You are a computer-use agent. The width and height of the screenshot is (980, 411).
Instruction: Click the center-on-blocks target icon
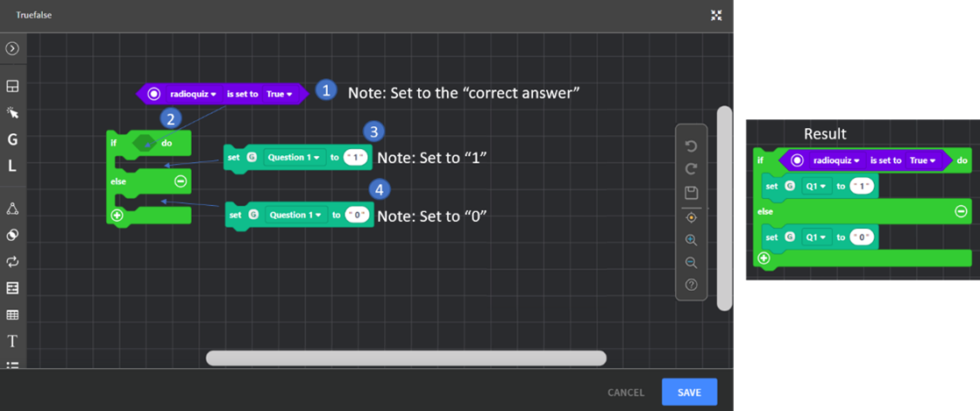click(x=691, y=216)
